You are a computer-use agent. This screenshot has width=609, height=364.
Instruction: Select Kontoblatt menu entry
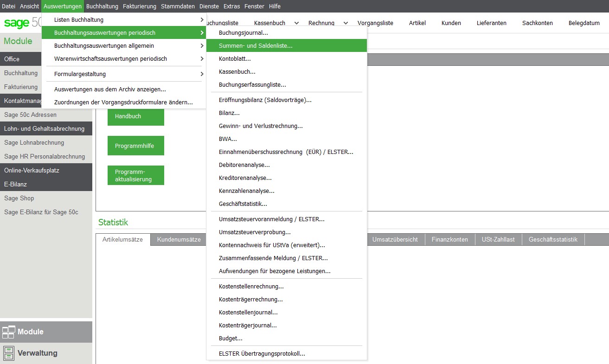[287, 59]
